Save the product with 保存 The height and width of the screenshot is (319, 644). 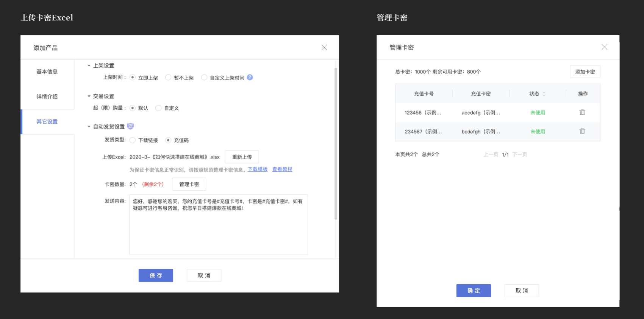[156, 275]
